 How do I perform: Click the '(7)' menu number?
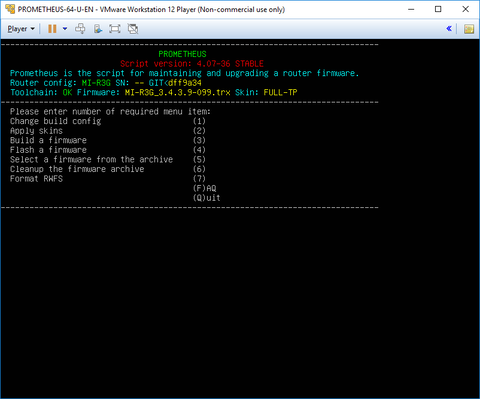tap(199, 179)
